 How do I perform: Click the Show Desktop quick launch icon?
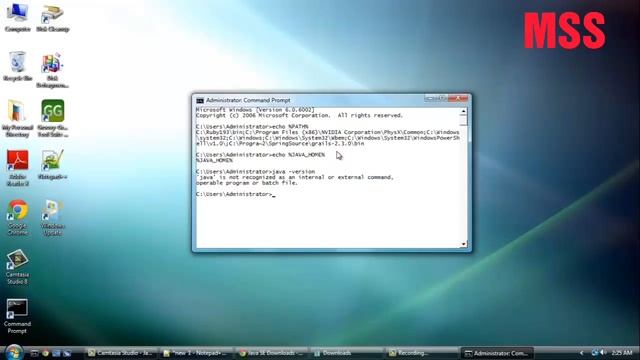(x=35, y=353)
